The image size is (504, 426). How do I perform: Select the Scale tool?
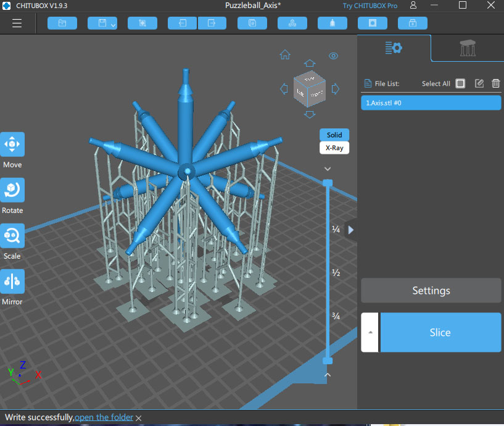tap(12, 235)
